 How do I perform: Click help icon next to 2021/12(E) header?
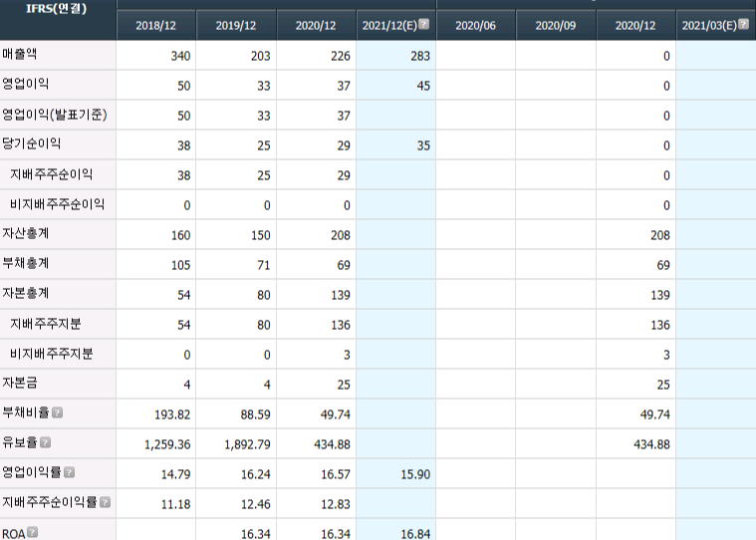[423, 24]
